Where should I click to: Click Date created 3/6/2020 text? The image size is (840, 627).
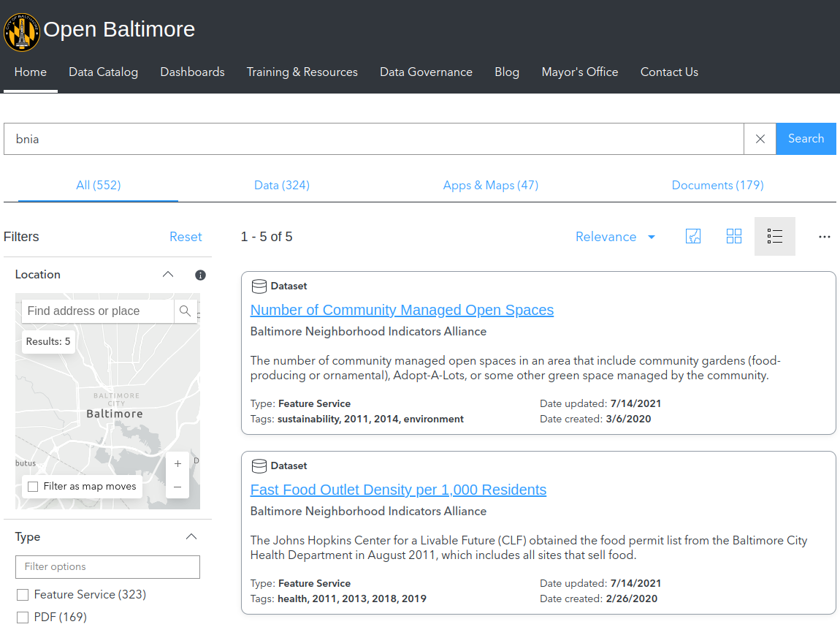[x=595, y=419]
